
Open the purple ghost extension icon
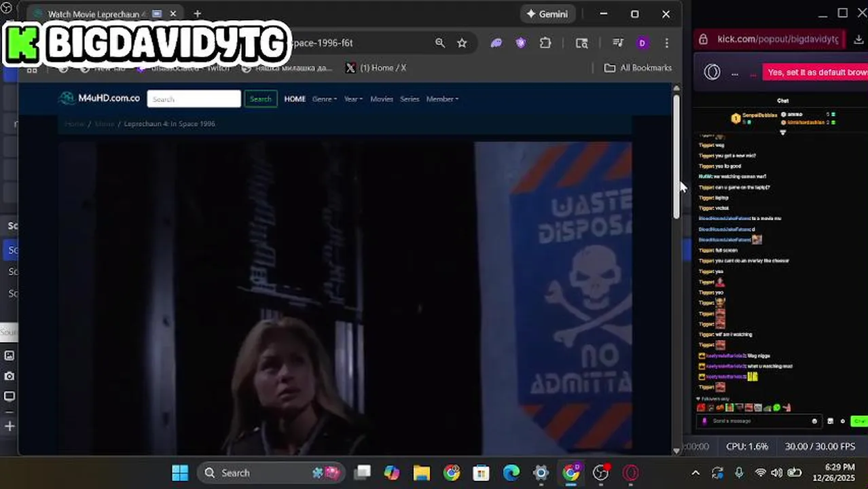[x=496, y=43]
